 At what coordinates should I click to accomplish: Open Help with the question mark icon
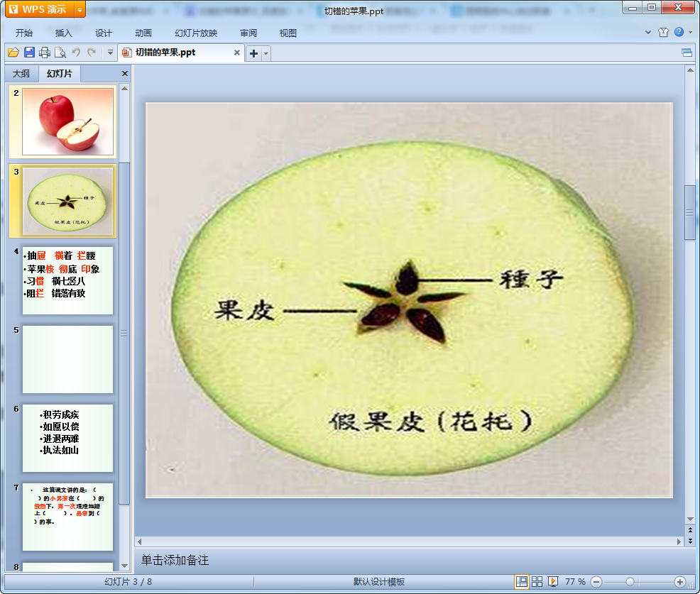[679, 32]
